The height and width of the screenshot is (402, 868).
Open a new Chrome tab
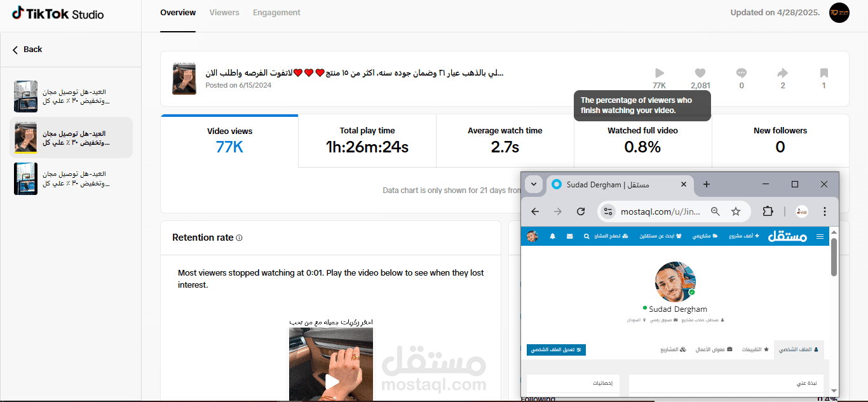(x=707, y=184)
